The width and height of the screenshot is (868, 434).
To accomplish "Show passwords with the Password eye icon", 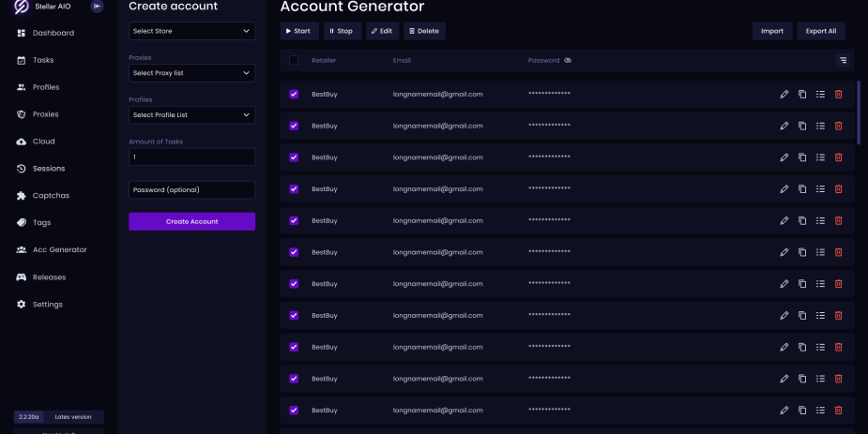I will click(x=568, y=60).
